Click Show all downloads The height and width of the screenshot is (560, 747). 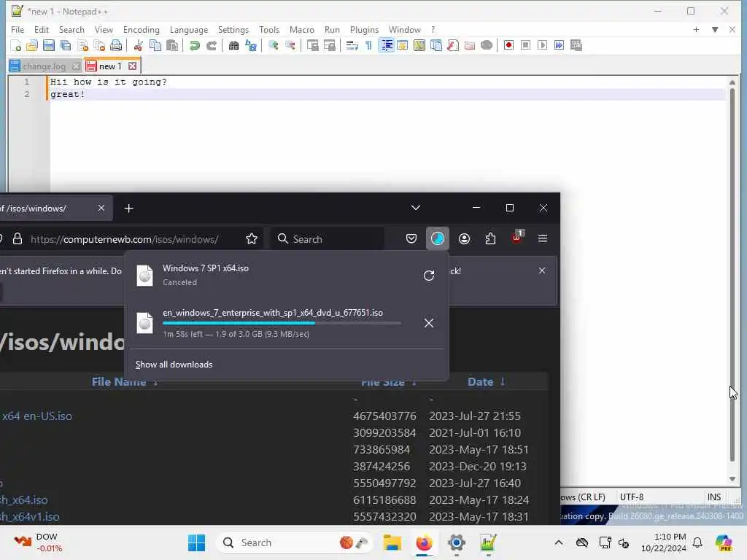tap(174, 365)
